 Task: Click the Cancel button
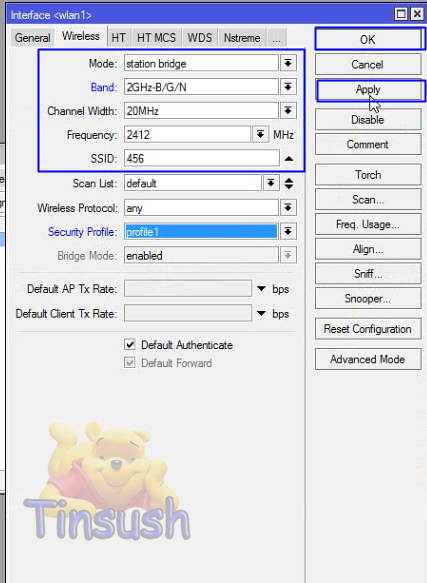368,64
